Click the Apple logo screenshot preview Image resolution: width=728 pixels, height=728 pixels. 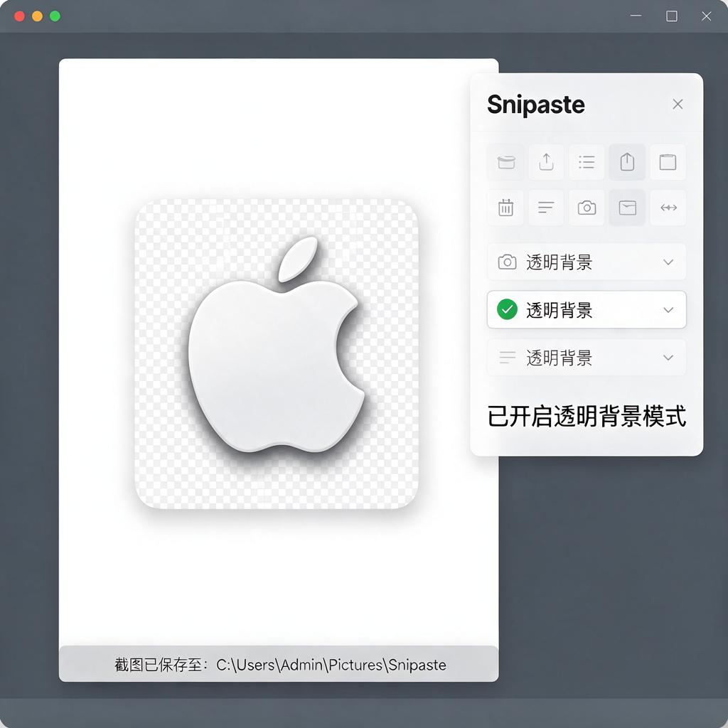[x=277, y=354]
